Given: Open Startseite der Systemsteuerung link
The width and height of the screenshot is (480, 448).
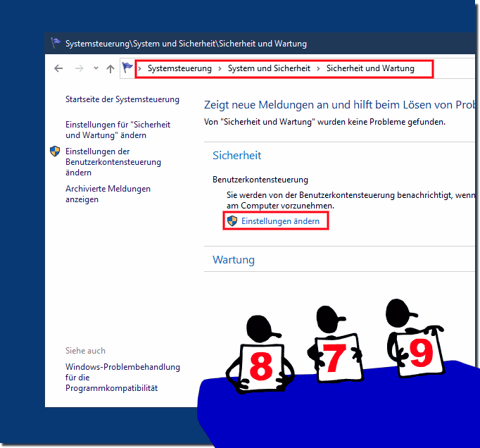Looking at the screenshot, I should (x=122, y=99).
